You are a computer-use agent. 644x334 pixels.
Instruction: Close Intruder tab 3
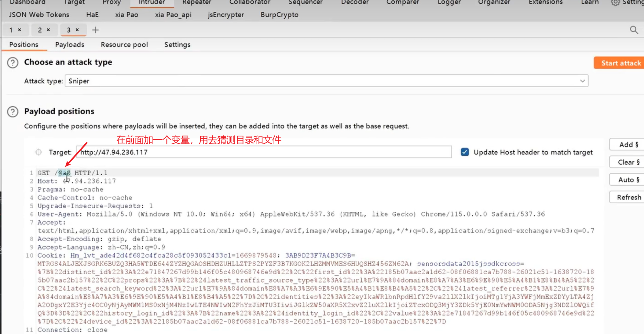pos(77,30)
